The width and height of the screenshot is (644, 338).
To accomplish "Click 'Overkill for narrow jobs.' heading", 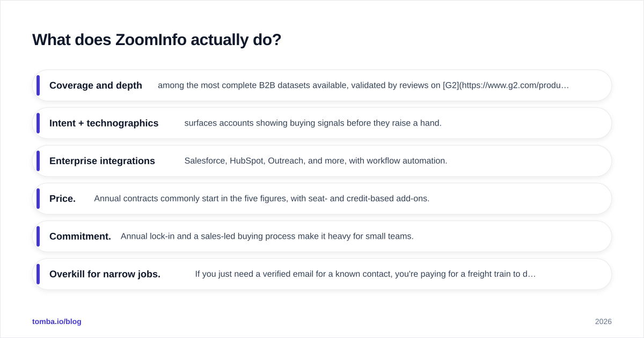I will pyautogui.click(x=105, y=274).
